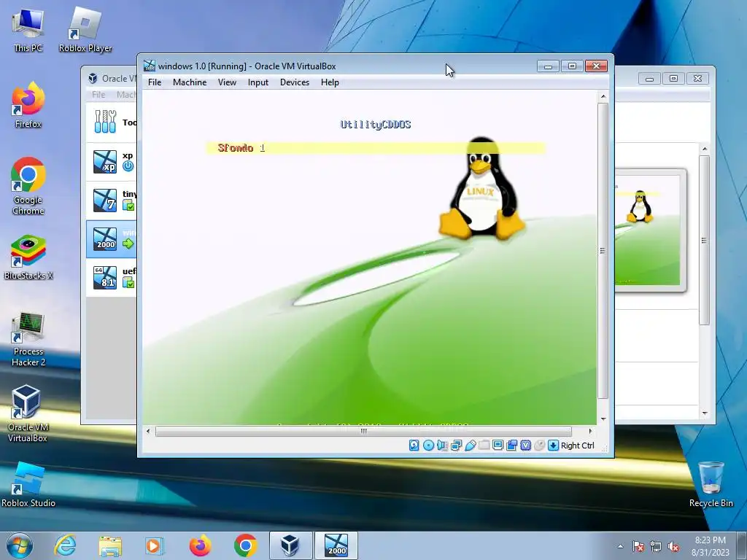Image resolution: width=747 pixels, height=560 pixels.
Task: Open File Explorer from the taskbar
Action: pyautogui.click(x=110, y=545)
